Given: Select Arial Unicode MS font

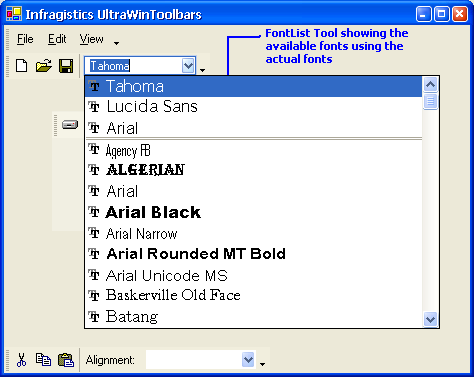Looking at the screenshot, I should [253, 275].
